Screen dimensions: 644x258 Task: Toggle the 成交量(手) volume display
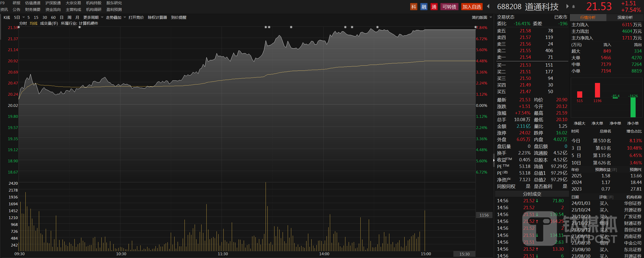coord(49,23)
